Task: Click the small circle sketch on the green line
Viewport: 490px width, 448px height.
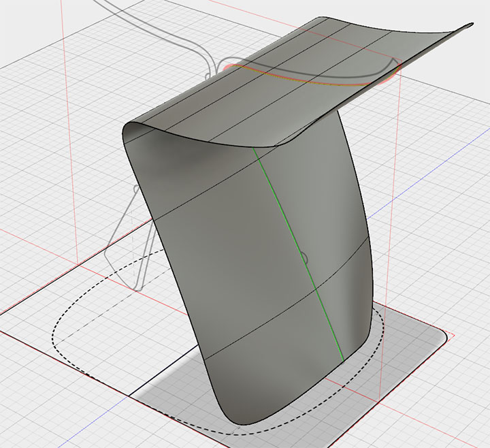Action: pyautogui.click(x=305, y=258)
